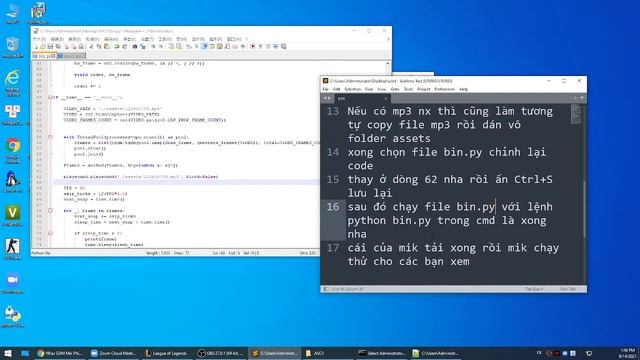Click the Sublime Text minimap preview
The width and height of the screenshot is (640, 360).
(576, 115)
